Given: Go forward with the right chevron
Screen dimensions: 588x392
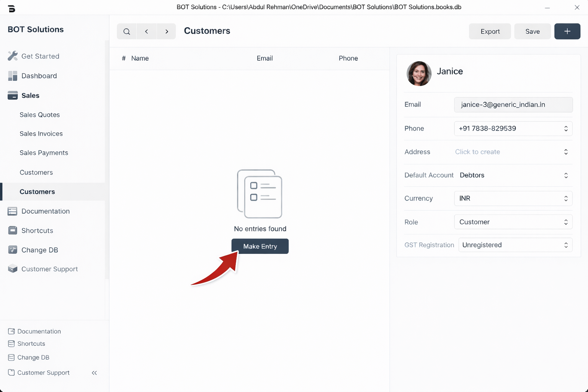Looking at the screenshot, I should tap(167, 31).
